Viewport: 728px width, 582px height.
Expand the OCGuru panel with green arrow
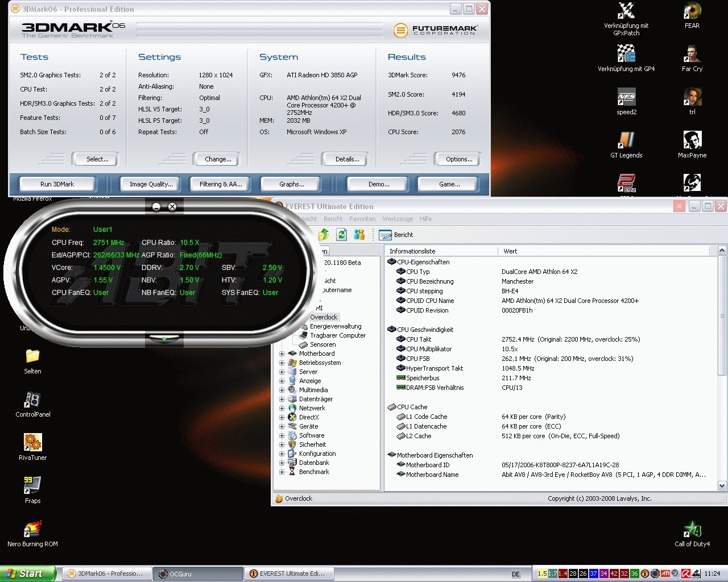click(x=164, y=339)
